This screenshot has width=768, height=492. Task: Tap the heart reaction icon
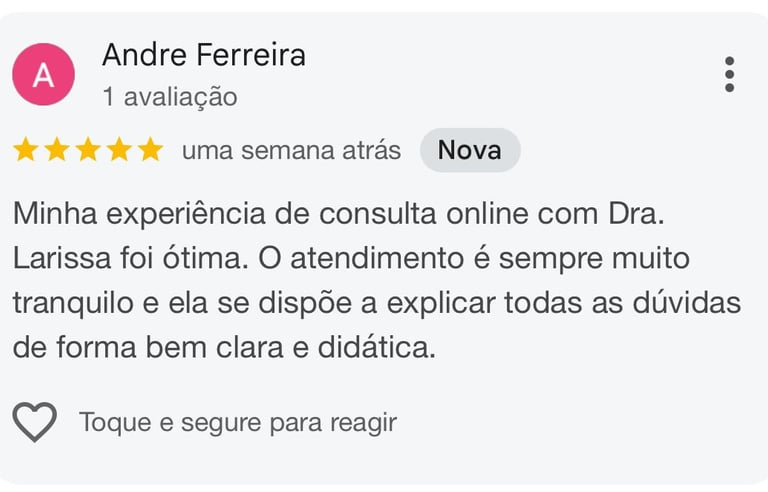coord(35,422)
